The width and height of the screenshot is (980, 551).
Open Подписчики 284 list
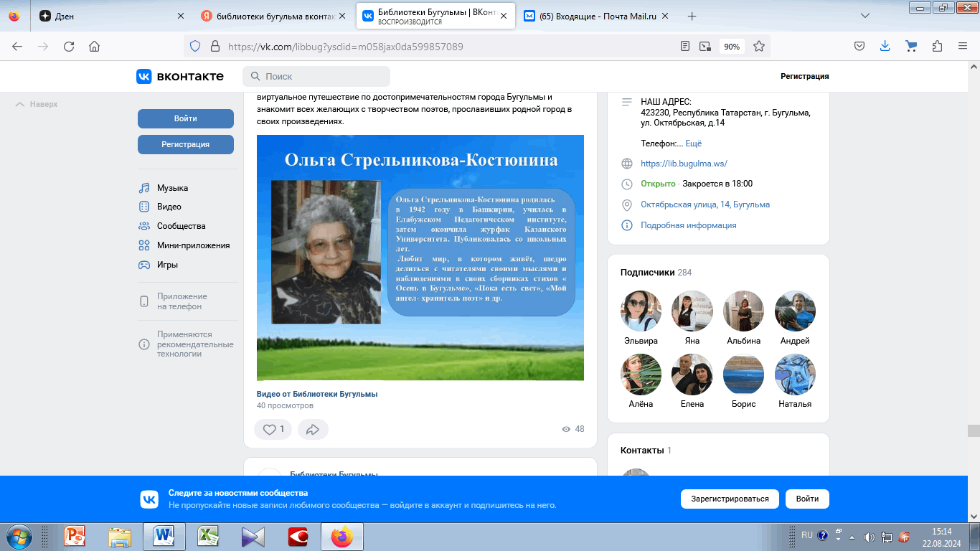pos(656,273)
